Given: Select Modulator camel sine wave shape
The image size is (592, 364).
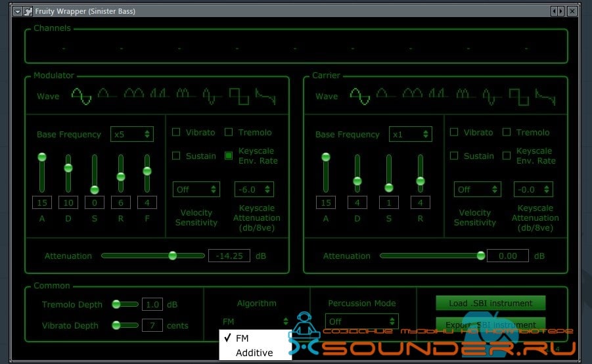Looking at the screenshot, I should tap(186, 93).
